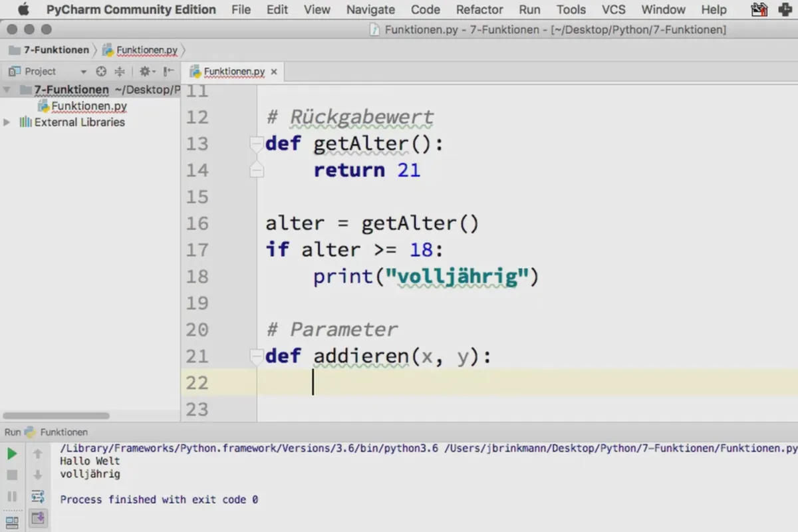Open the Apple menu
Viewport: 798px width, 532px height.
[24, 9]
